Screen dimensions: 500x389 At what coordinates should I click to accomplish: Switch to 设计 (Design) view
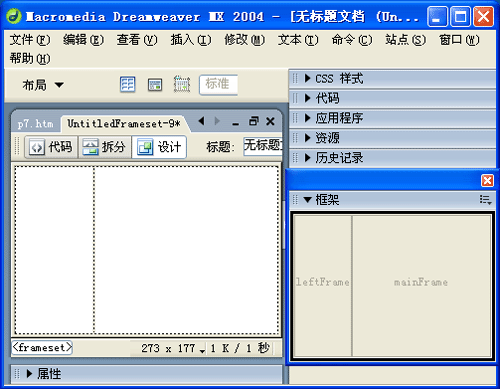click(x=159, y=147)
